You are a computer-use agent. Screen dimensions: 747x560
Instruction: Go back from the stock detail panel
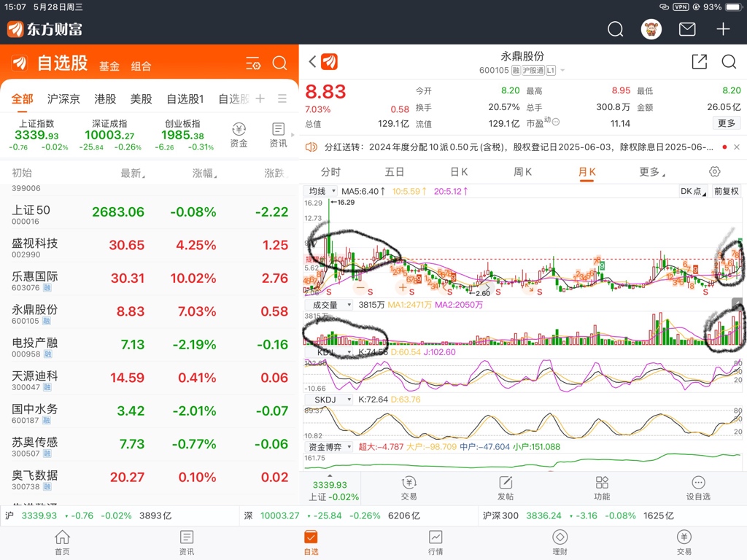(312, 61)
